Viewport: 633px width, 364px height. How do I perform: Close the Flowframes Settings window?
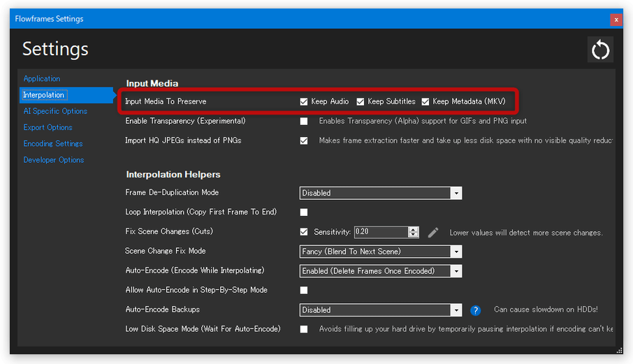point(616,20)
